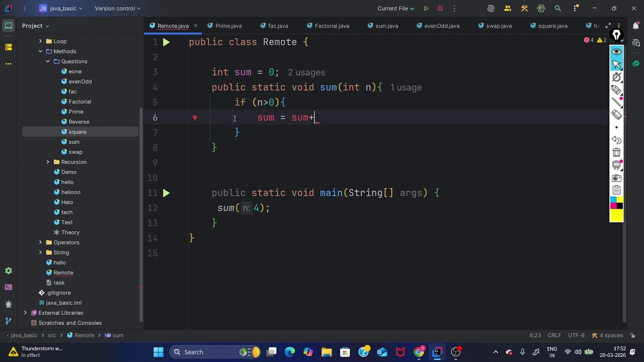Click the '1 usage' hint on line 4
Viewport: 644px width, 362px height.
(x=406, y=88)
